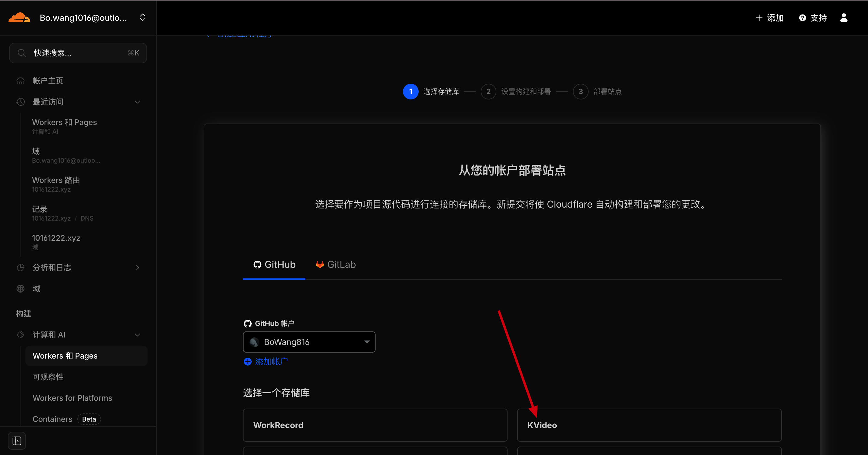Click the analytics and logs pie icon

click(20, 267)
